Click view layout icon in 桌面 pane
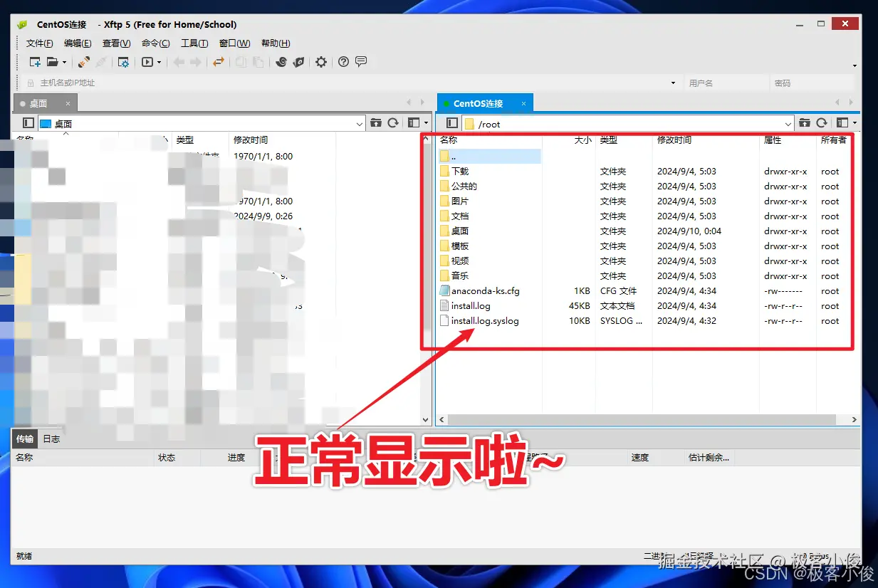Screen dimensions: 878x588 [414, 123]
